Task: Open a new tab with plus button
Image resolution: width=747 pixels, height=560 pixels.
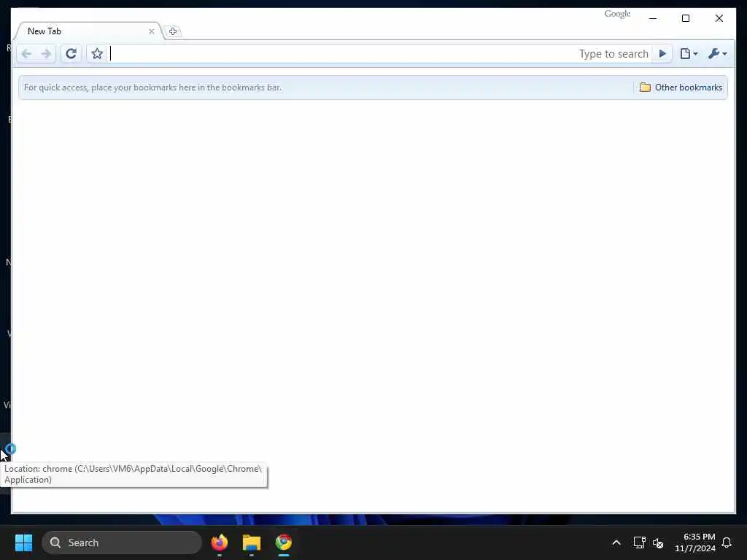Action: point(173,31)
